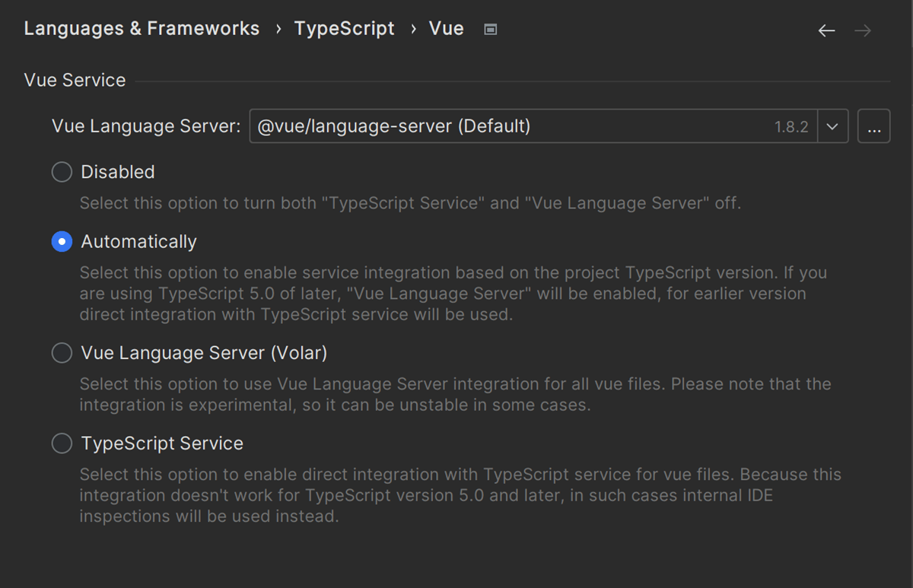
Task: Click the "Disabled" option label text
Action: (x=118, y=173)
